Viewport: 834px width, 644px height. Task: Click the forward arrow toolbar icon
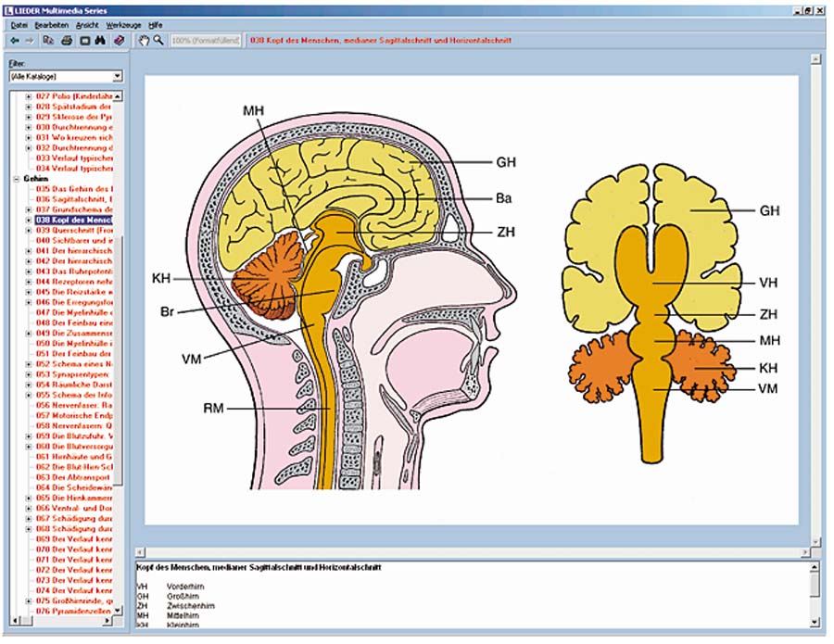pyautogui.click(x=29, y=41)
